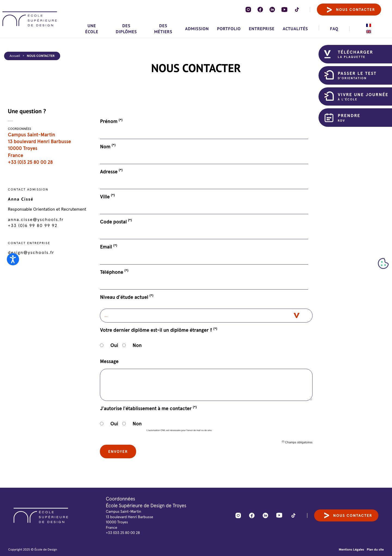
Task: Open the LinkedIn icon in the header
Action: click(272, 10)
